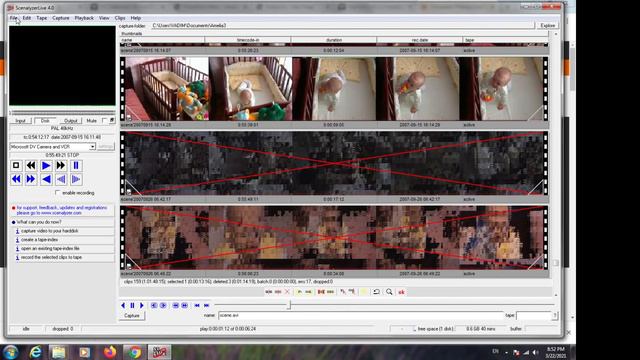Screen dimensions: 640x360
Task: Click the red X delete clip icon
Action: (x=287, y=292)
